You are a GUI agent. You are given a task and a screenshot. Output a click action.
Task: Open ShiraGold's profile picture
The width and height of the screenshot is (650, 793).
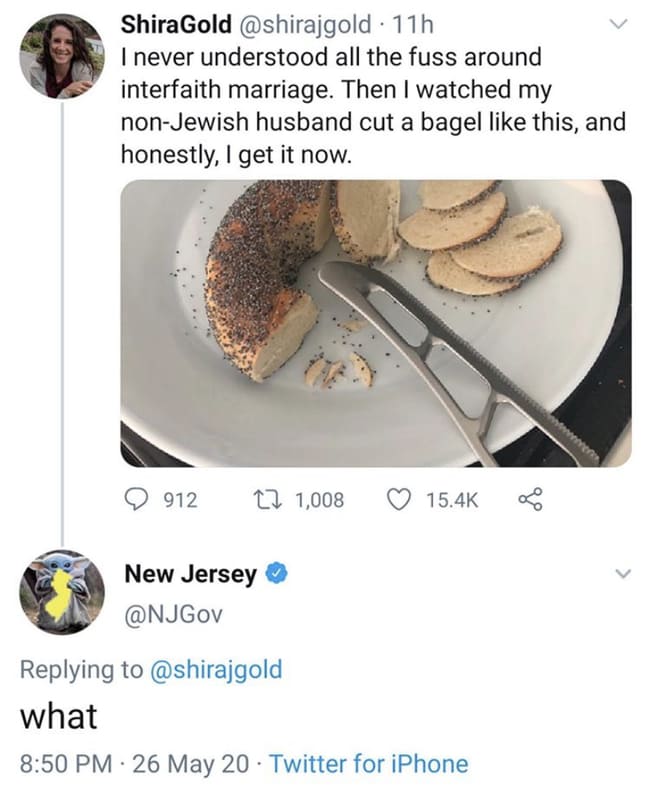62,56
